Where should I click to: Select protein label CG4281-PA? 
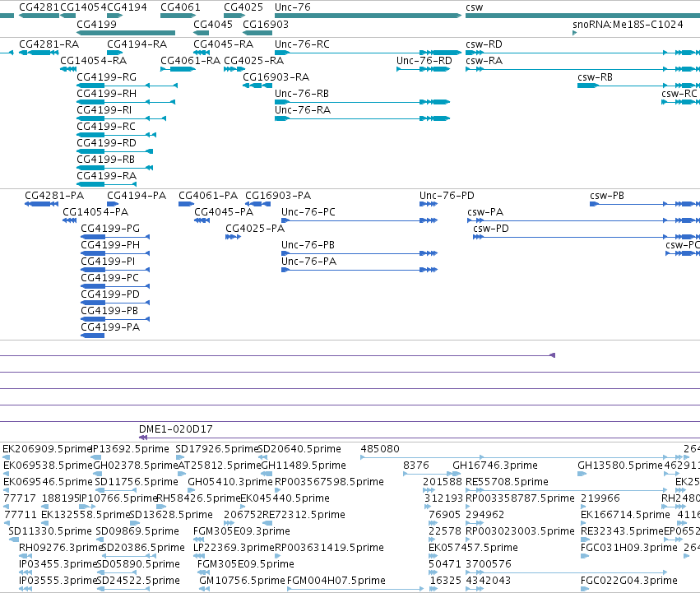(54, 196)
